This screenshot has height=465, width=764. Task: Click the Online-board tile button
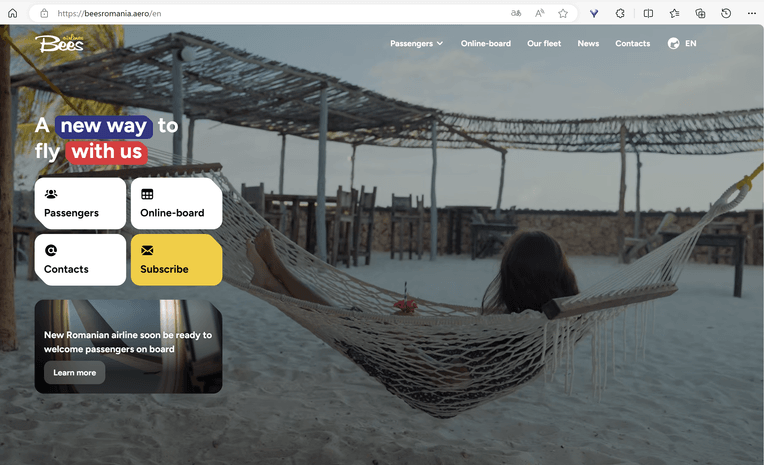click(x=176, y=203)
